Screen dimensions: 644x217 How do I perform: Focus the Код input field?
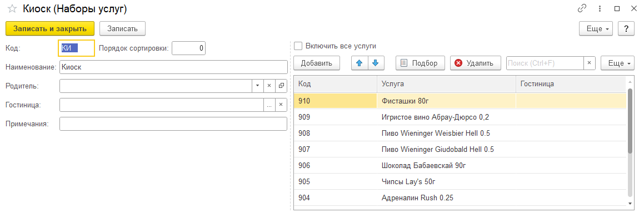point(76,48)
